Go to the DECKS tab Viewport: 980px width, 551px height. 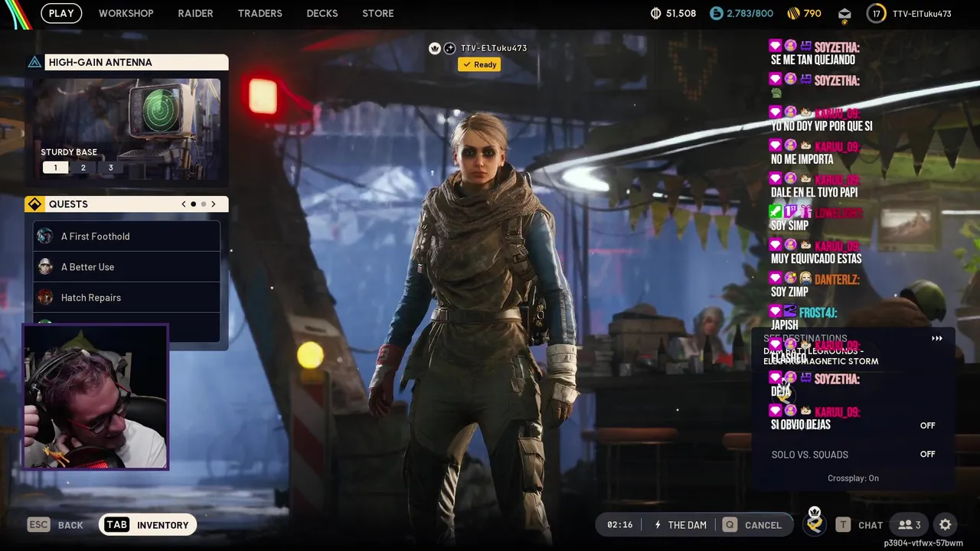[x=322, y=13]
